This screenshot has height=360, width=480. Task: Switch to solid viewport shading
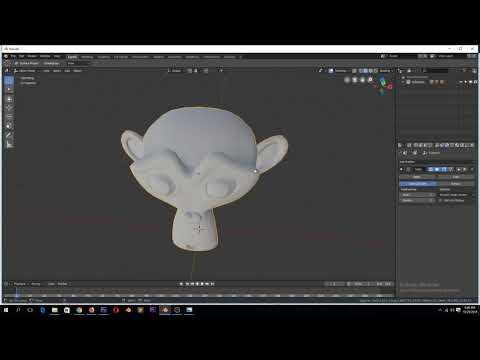coord(366,71)
